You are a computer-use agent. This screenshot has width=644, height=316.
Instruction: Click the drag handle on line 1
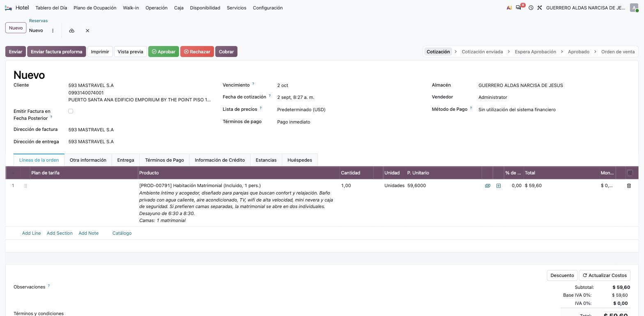point(25,186)
